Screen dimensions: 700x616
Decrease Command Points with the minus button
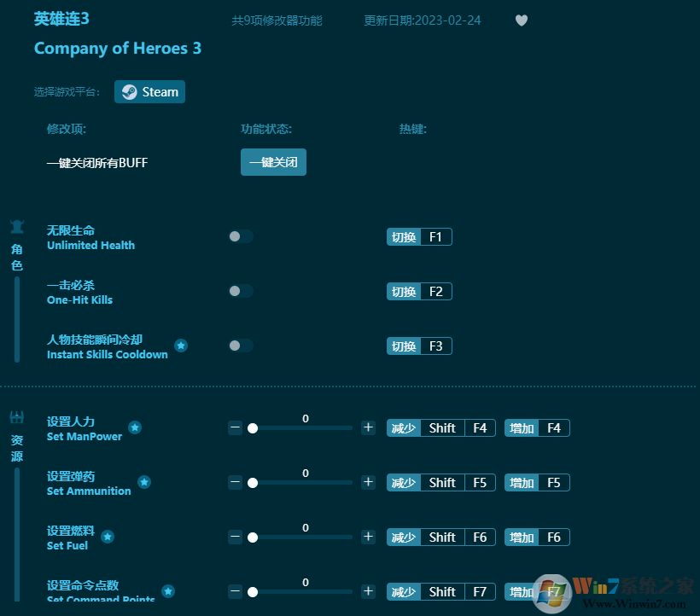click(236, 591)
